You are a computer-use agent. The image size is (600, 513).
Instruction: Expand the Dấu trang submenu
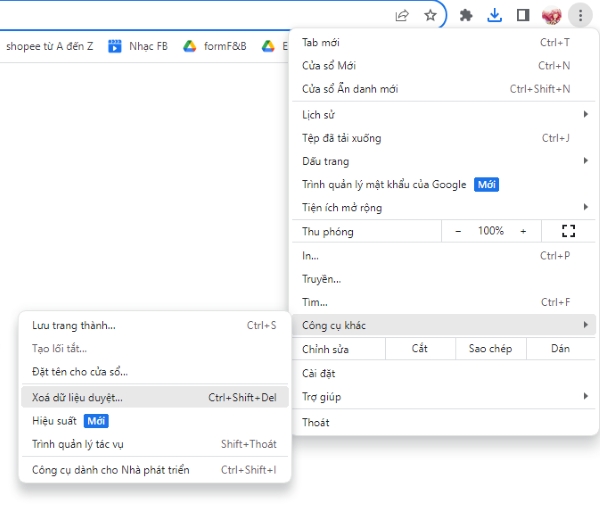440,161
